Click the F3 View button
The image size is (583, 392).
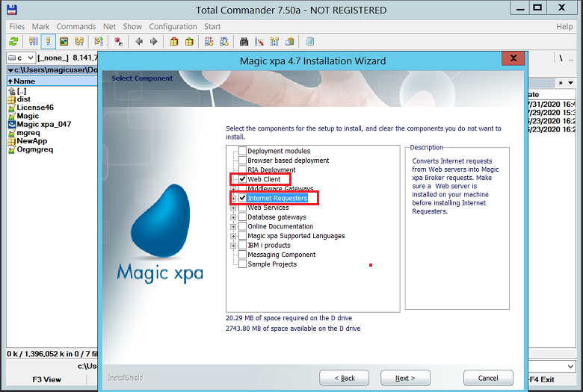tap(46, 379)
